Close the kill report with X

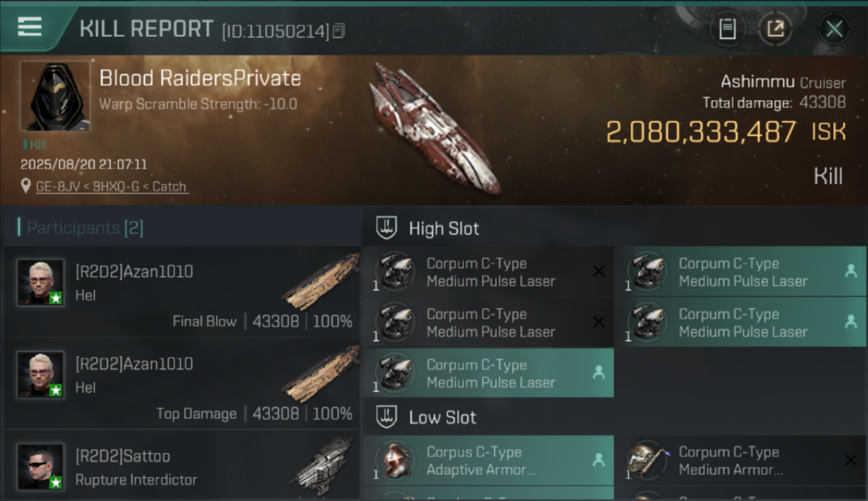point(834,29)
